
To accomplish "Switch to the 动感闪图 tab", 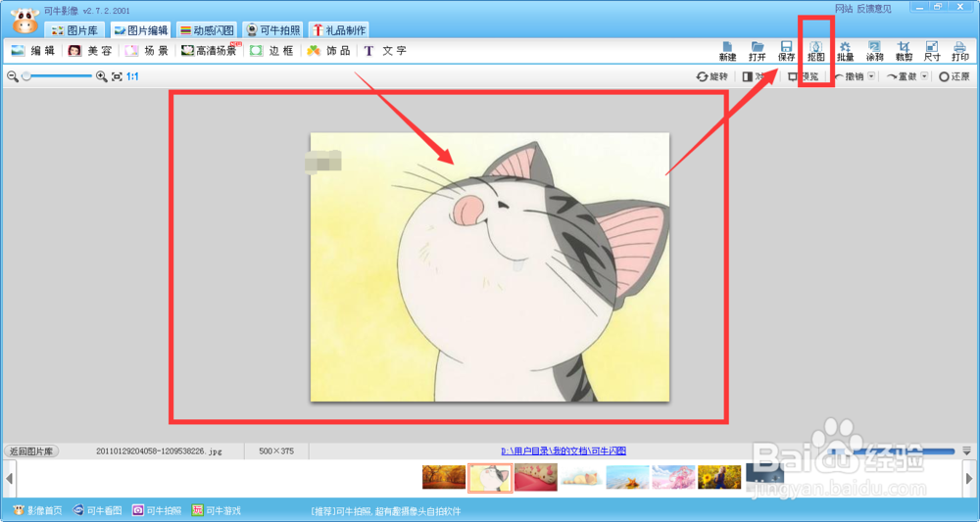I will point(207,30).
